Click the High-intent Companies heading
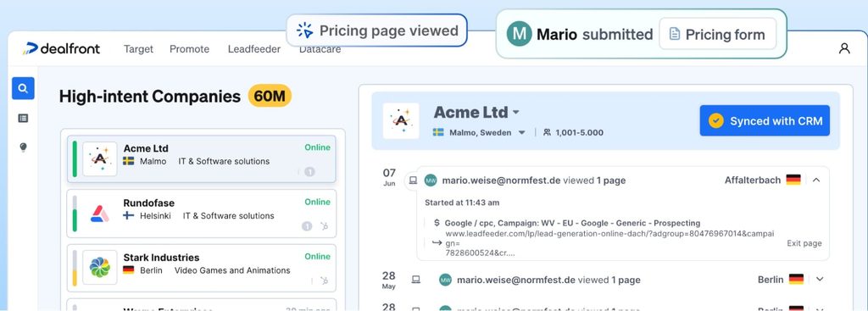This screenshot has height=311, width=868. (x=149, y=97)
